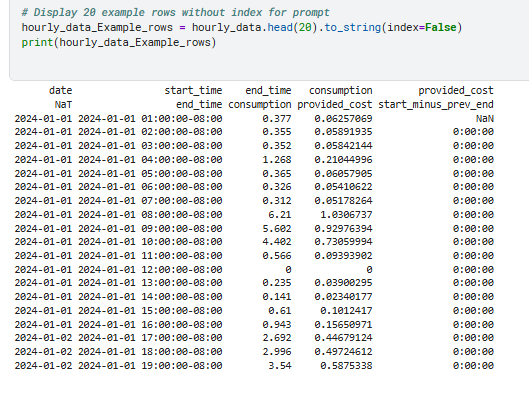Click consumption value 1.268
This screenshot has width=529, height=394.
pos(277,160)
